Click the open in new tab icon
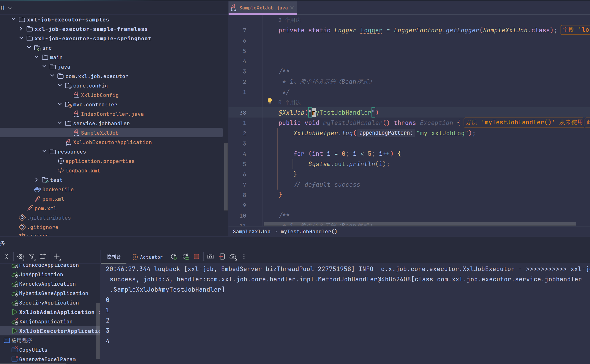The width and height of the screenshot is (590, 364). pos(43,256)
